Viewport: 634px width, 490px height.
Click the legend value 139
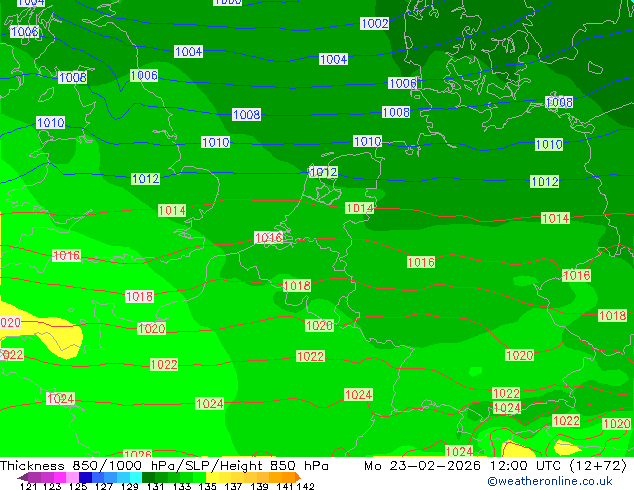tap(259, 486)
